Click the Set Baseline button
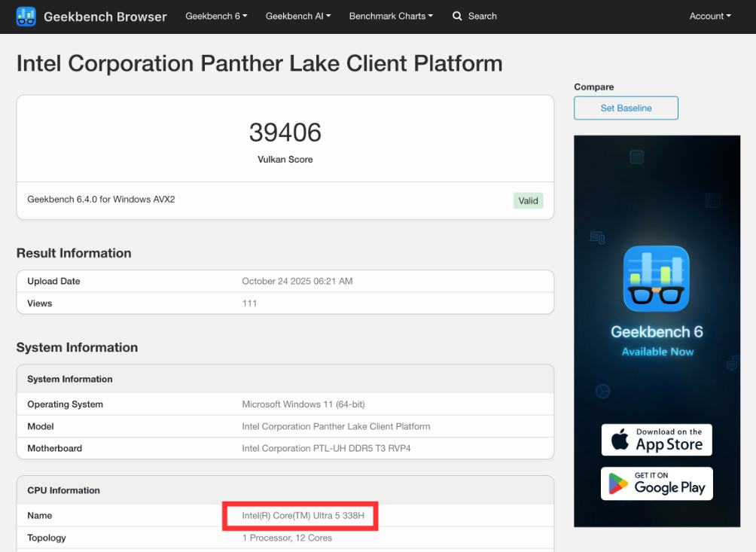The width and height of the screenshot is (756, 552). pos(626,108)
